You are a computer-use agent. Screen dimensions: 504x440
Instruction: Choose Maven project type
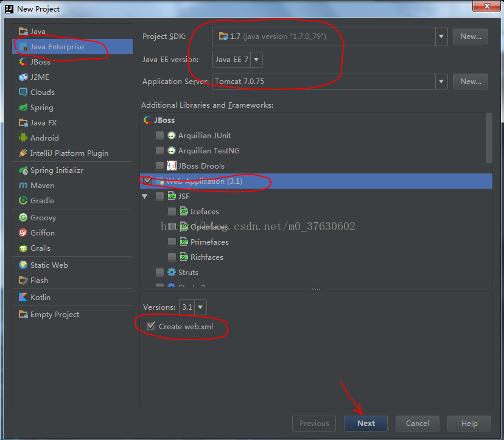[72, 186]
